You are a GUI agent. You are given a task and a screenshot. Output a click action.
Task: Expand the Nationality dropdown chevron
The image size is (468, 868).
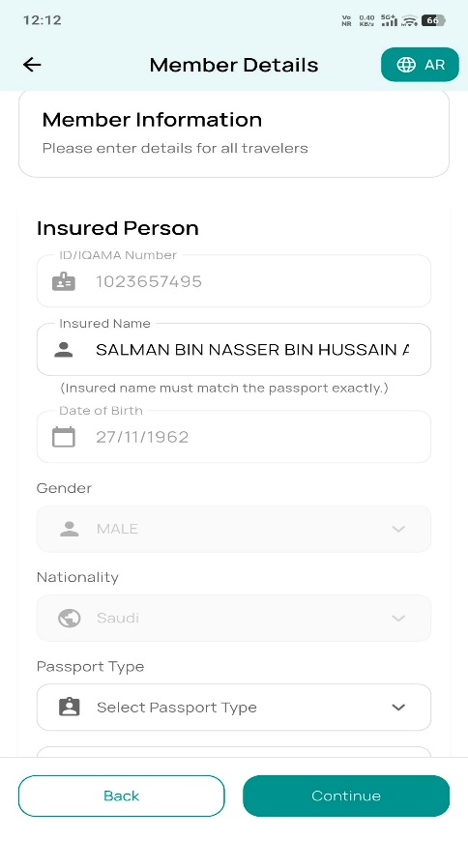(398, 618)
